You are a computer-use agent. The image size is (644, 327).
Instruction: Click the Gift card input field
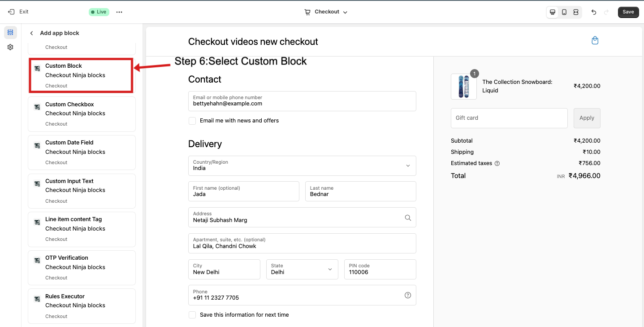[509, 118]
